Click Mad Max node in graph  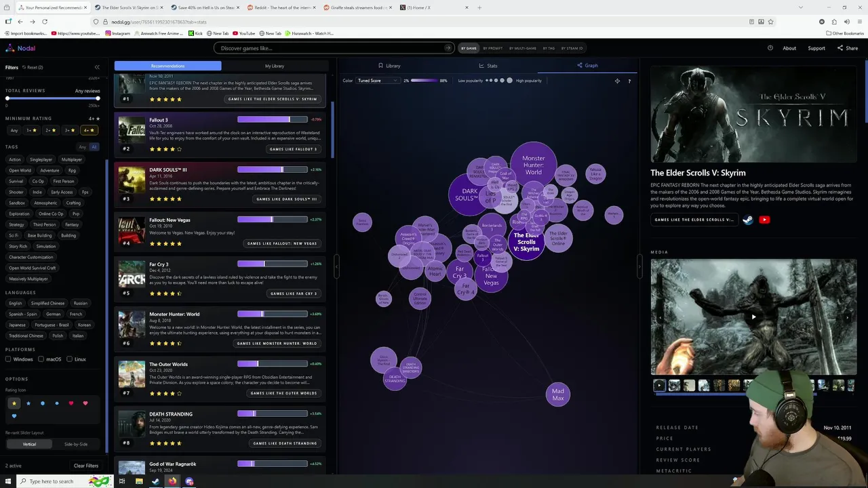(558, 394)
